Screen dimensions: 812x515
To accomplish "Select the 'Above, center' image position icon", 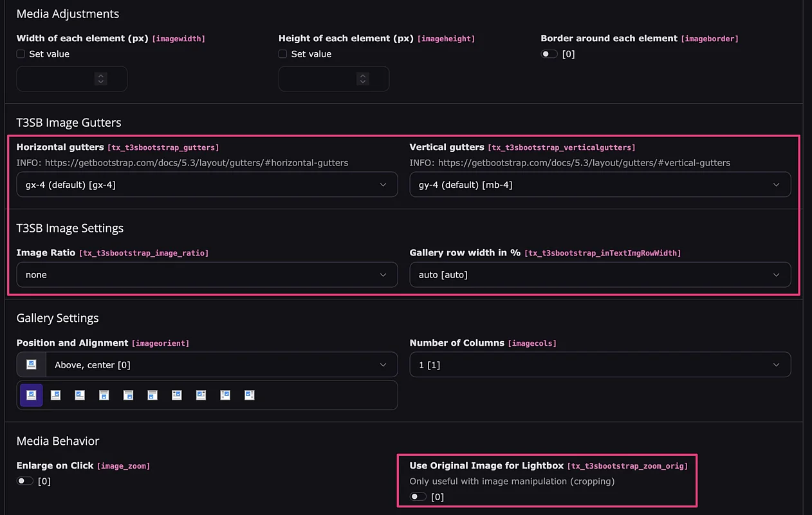I will 31,395.
